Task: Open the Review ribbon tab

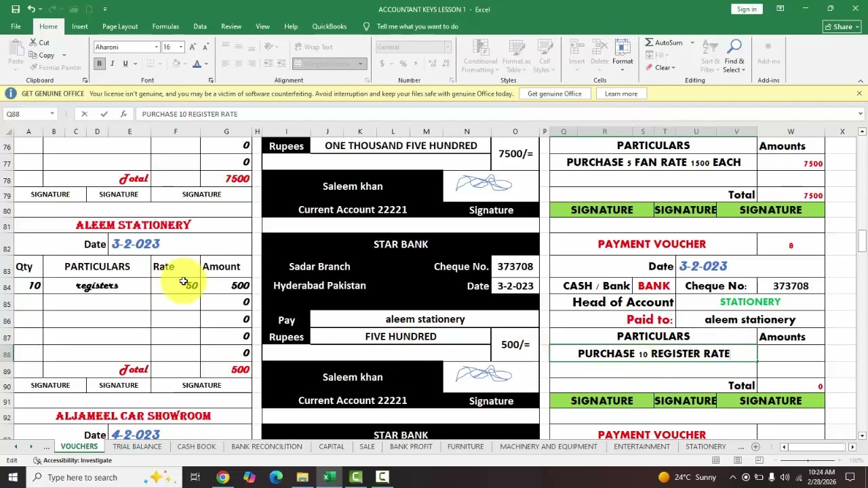Action: tap(231, 26)
